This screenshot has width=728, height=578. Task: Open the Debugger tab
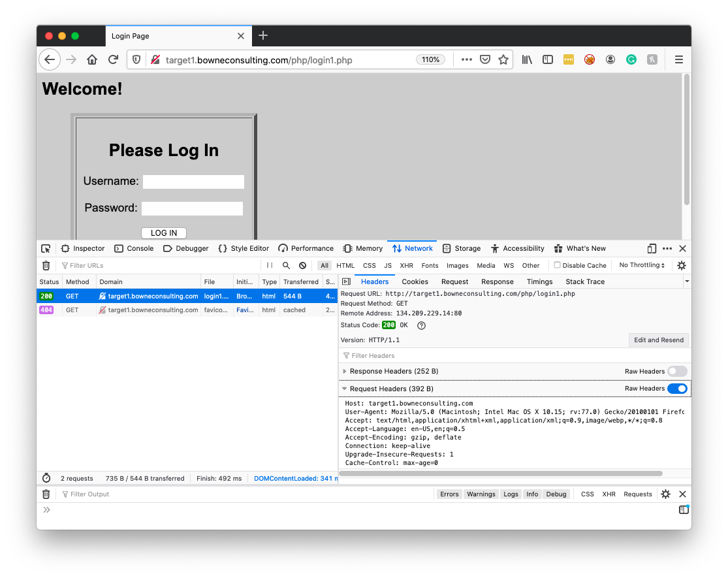click(x=185, y=248)
